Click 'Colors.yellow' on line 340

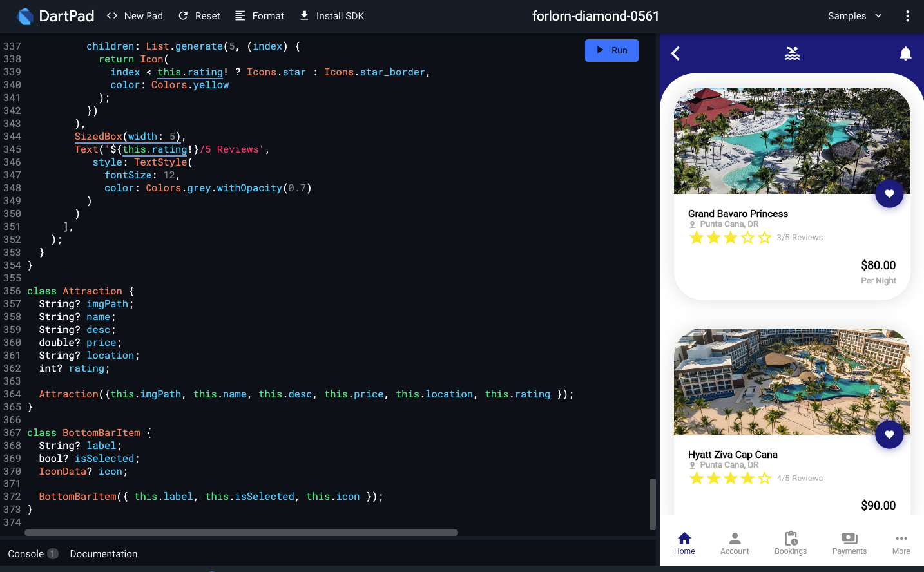pos(190,85)
